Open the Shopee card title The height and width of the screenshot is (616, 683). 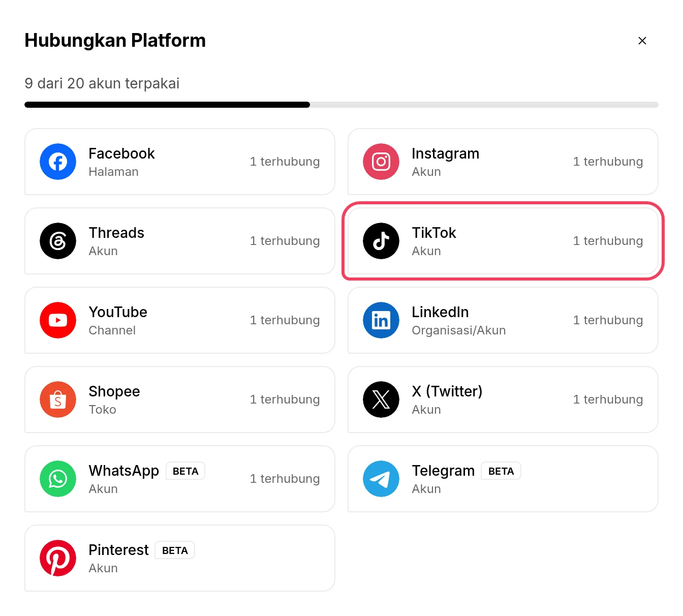[x=114, y=391]
